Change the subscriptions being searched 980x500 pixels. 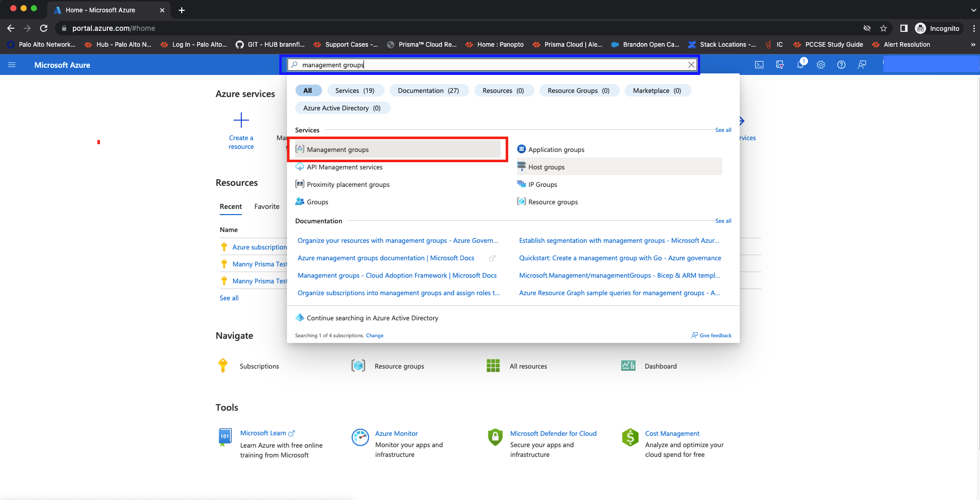point(374,335)
